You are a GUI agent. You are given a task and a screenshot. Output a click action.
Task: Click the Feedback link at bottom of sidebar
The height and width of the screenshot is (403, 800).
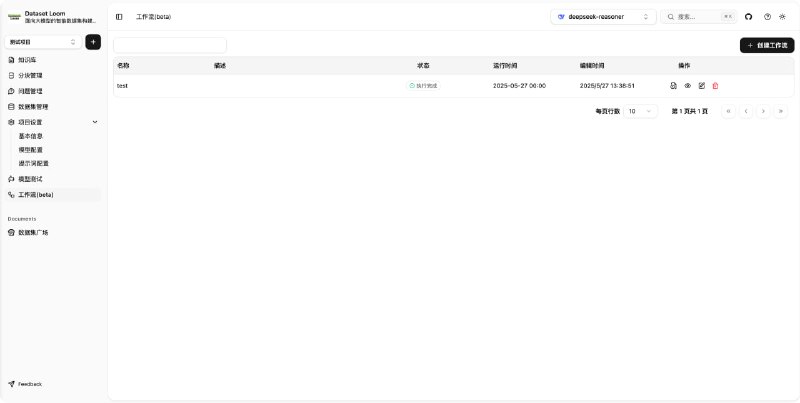pyautogui.click(x=29, y=384)
